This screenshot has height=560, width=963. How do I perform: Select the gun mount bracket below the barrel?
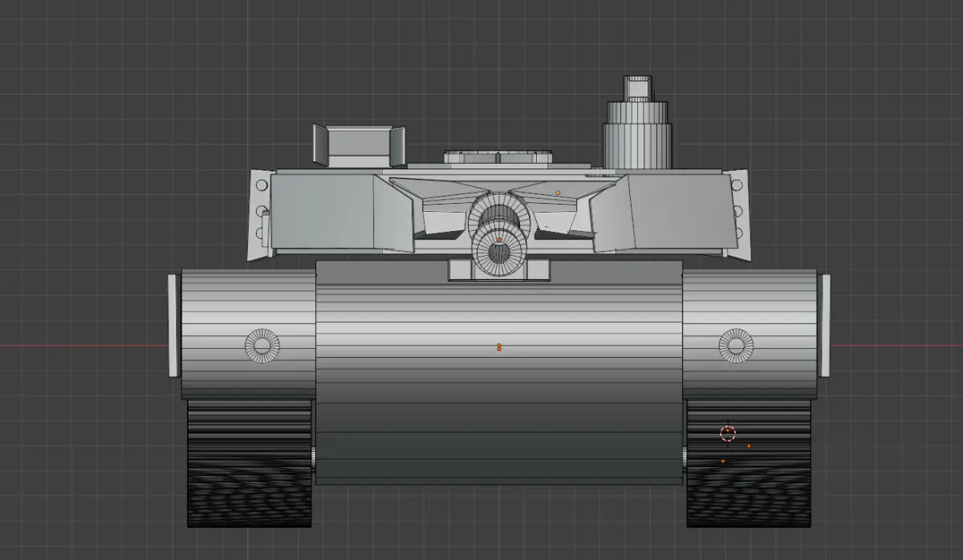[499, 270]
